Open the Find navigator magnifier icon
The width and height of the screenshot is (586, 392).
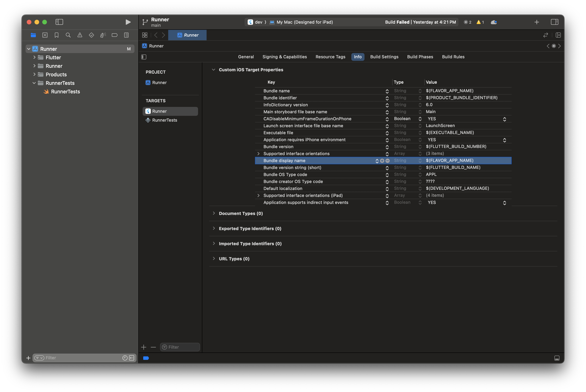(x=68, y=35)
